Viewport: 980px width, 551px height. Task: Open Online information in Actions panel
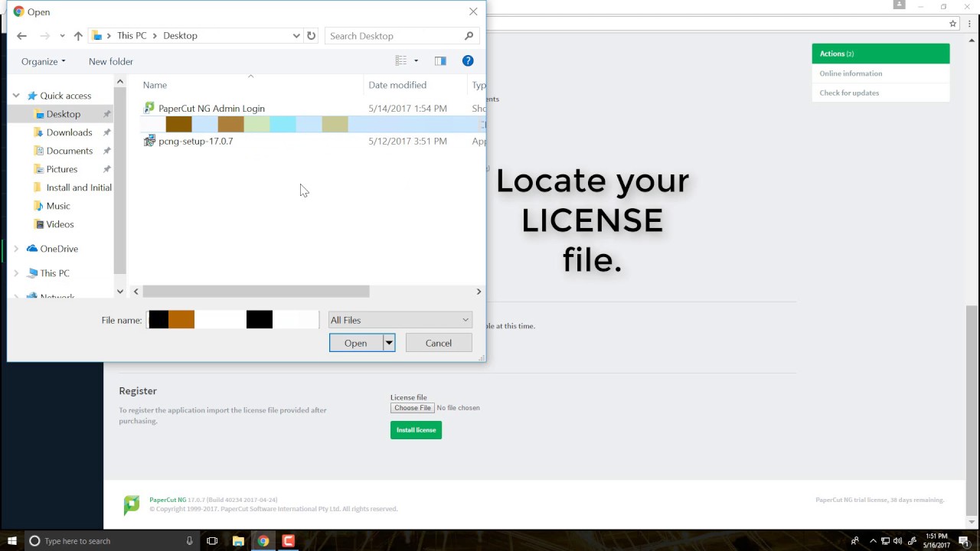(851, 73)
